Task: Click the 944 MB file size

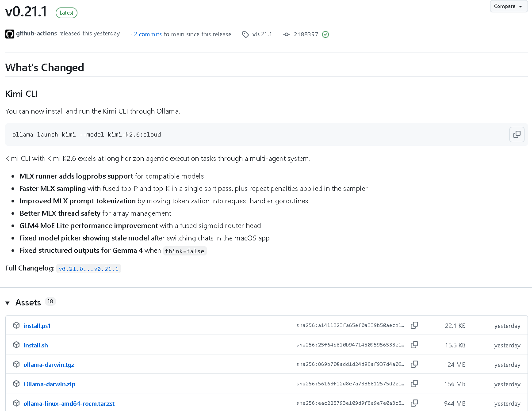Action: (455, 403)
